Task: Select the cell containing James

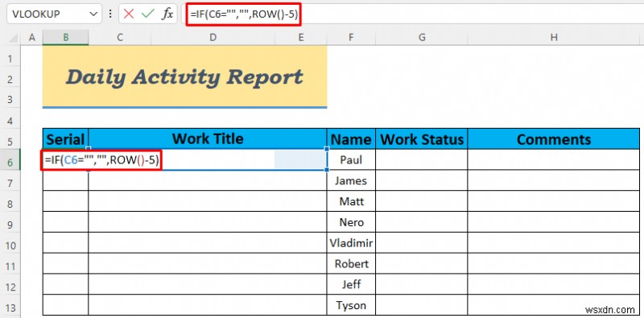Action: pos(351,180)
